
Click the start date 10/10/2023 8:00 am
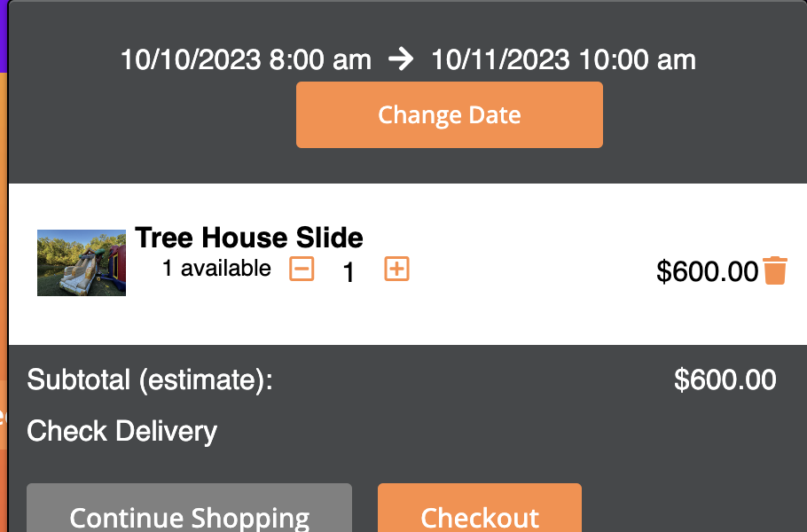[x=246, y=60]
